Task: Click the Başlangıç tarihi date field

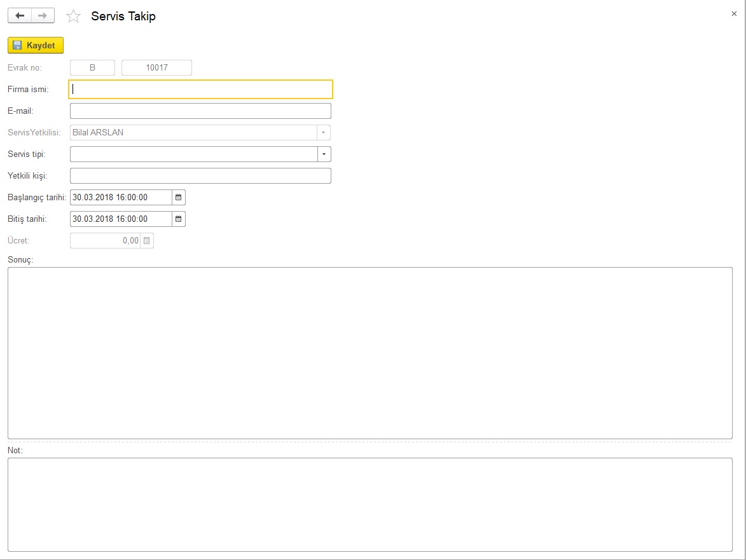Action: [x=121, y=198]
